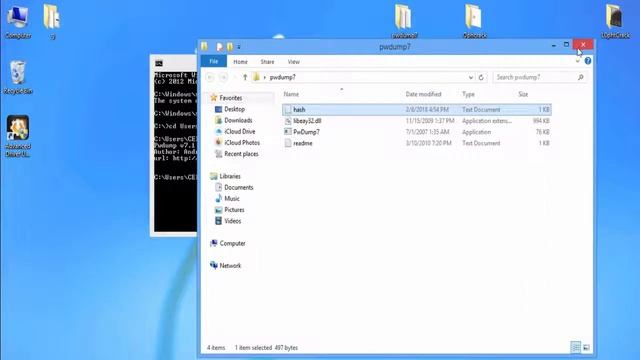Select the hash text document file

(417, 109)
